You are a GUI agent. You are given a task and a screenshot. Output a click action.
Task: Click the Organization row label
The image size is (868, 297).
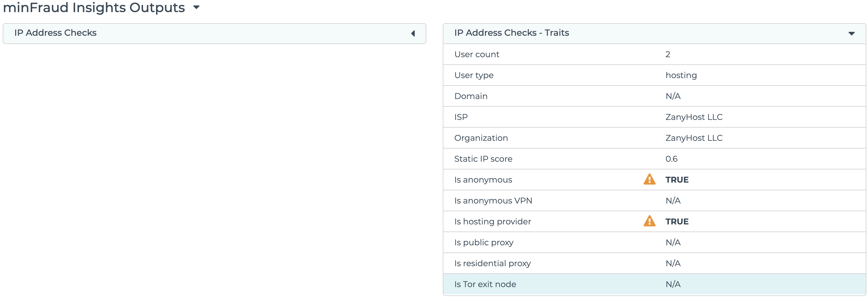coord(480,138)
